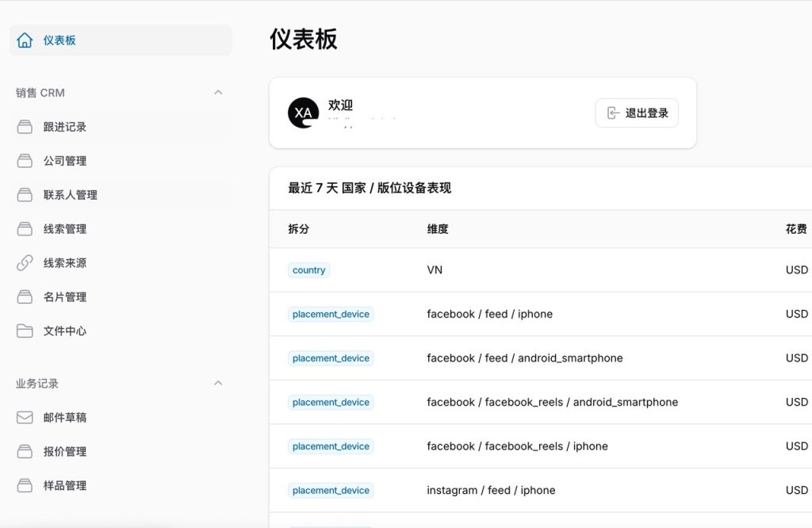Click the 联系人管理 sidebar icon
The image size is (812, 528).
tap(25, 195)
